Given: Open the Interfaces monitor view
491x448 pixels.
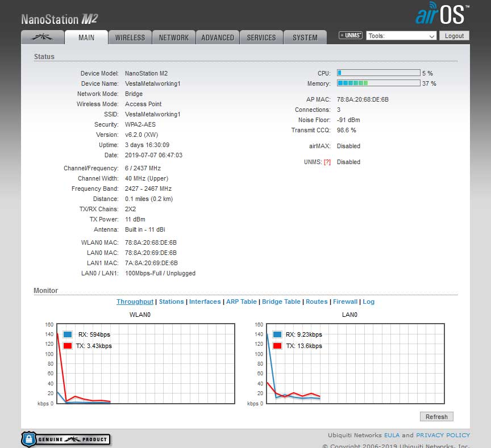Looking at the screenshot, I should [205, 302].
